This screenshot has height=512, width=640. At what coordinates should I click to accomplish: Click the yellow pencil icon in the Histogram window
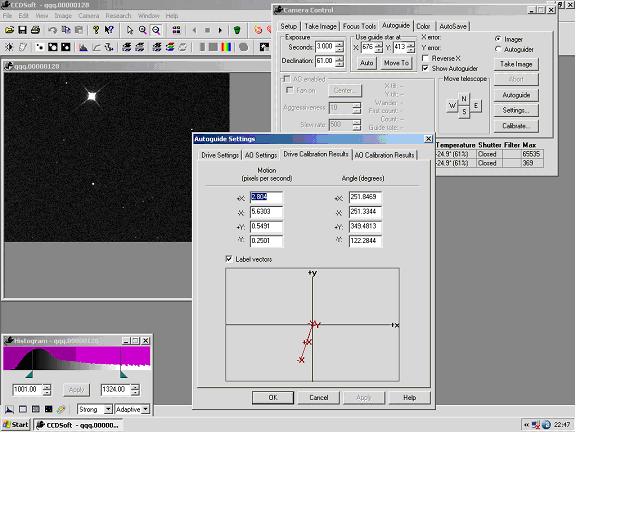click(x=61, y=409)
